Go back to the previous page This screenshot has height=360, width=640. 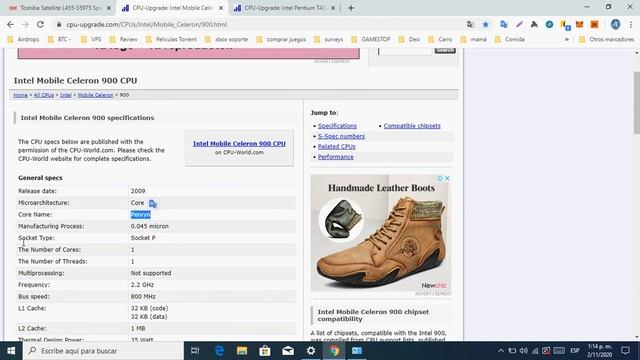pos(10,24)
